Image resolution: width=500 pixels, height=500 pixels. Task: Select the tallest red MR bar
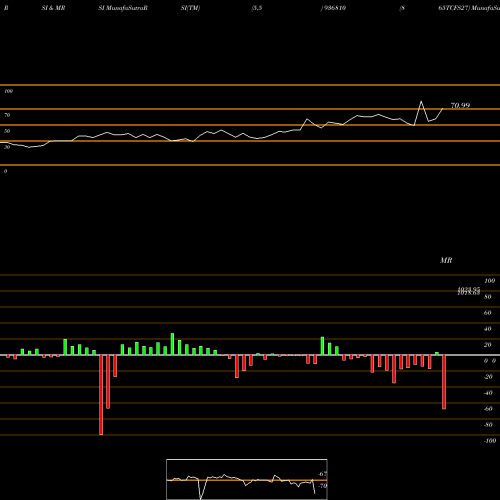pos(101,395)
